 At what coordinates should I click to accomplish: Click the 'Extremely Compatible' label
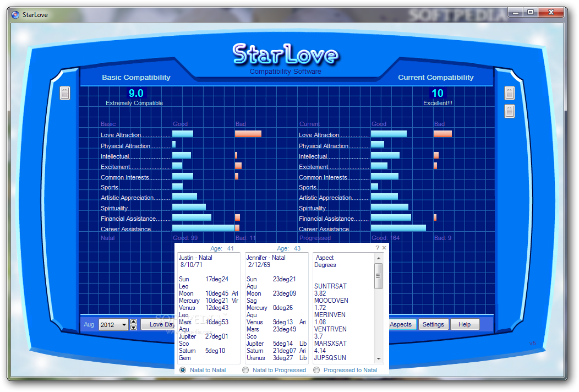point(134,103)
